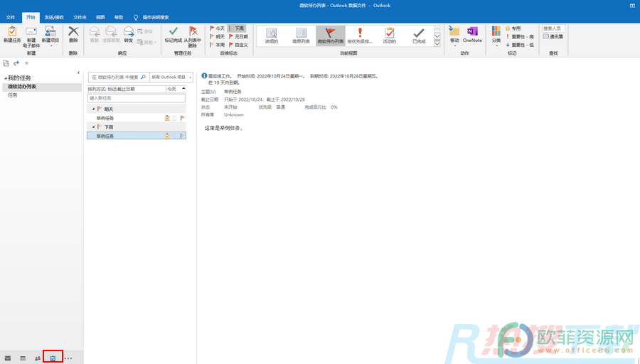
Task: Open the navigation bar more options ellipsis
Action: 68,358
